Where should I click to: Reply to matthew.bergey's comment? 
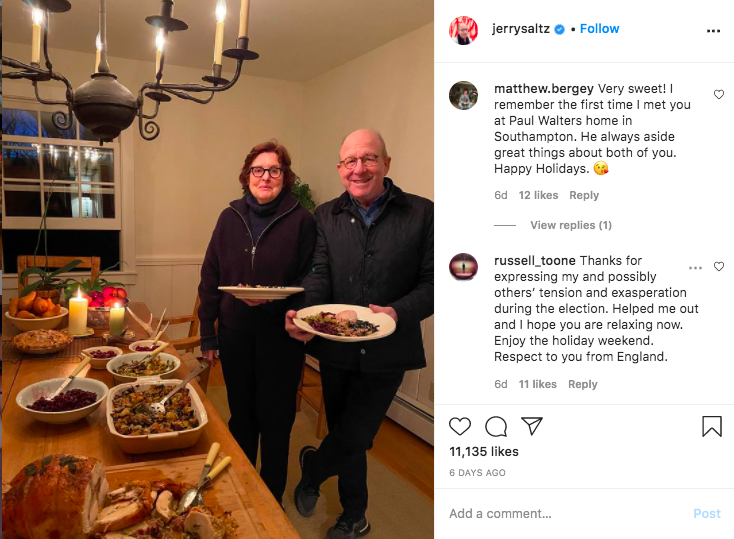click(x=584, y=195)
